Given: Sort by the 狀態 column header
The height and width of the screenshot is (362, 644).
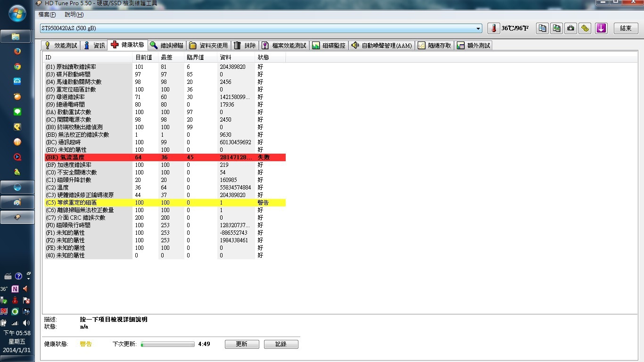Looking at the screenshot, I should pyautogui.click(x=270, y=57).
